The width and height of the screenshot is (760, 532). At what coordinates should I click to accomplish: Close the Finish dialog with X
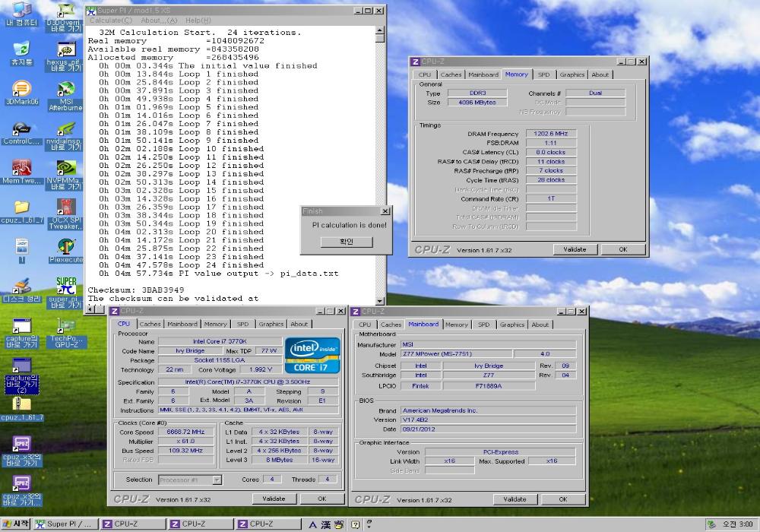click(x=385, y=211)
